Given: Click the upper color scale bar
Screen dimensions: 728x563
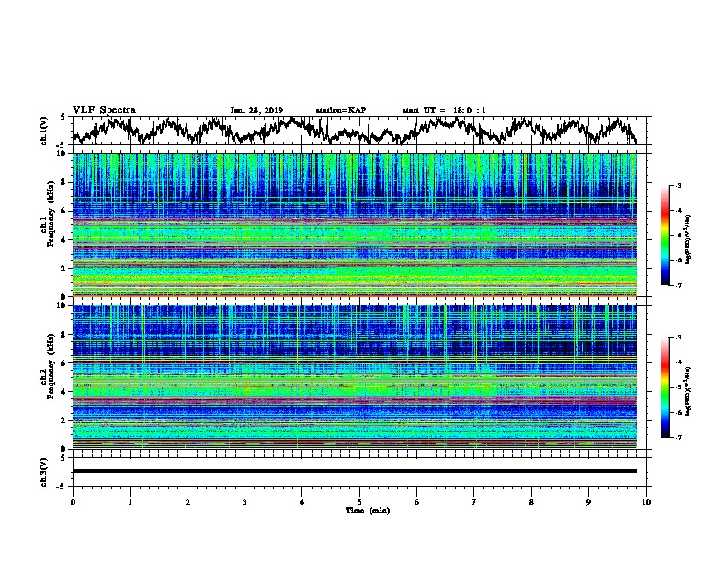Looking at the screenshot, I should tap(665, 236).
